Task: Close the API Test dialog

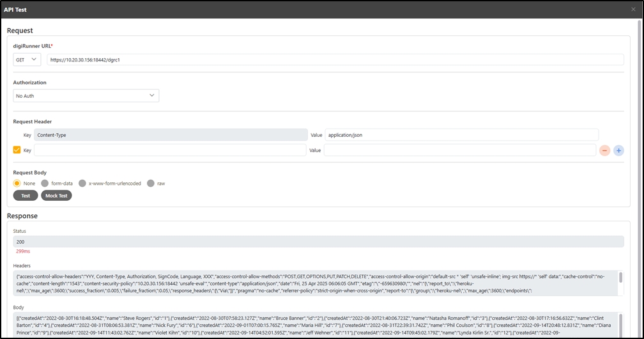Action: click(632, 10)
